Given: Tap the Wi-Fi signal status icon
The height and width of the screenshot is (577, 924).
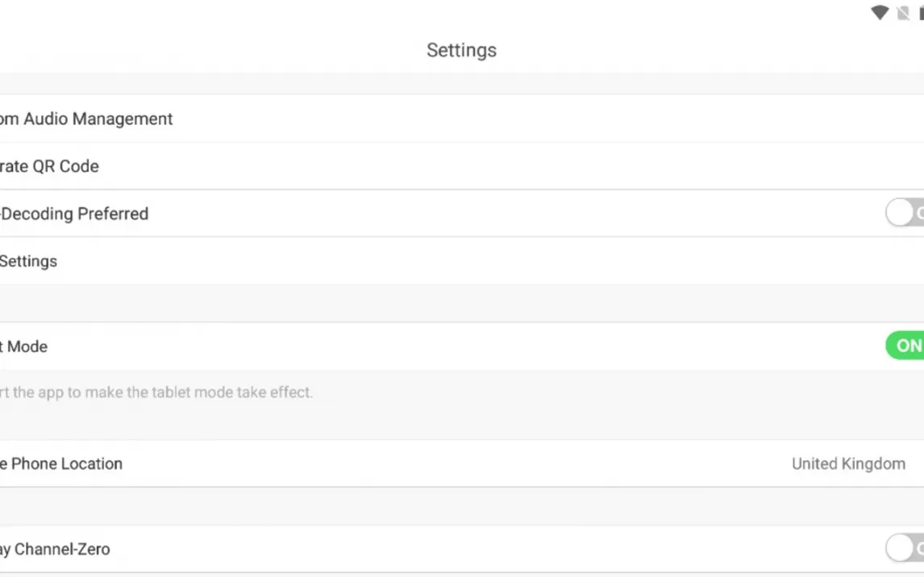Looking at the screenshot, I should coord(880,13).
